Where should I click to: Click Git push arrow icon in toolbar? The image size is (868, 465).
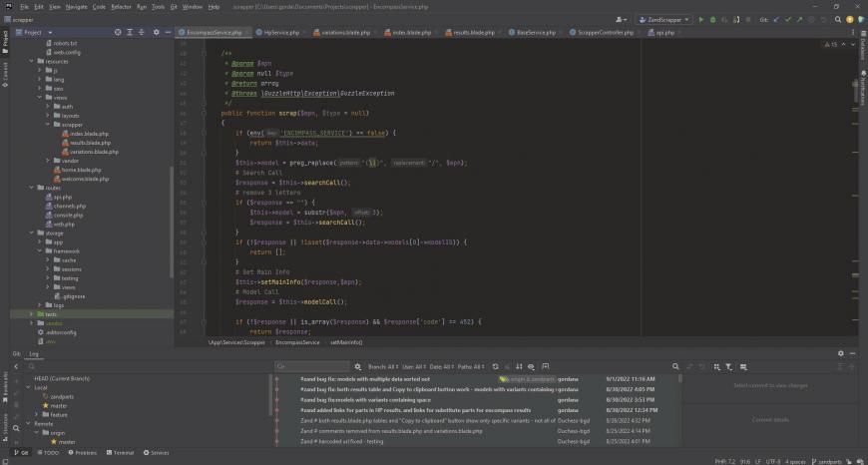800,19
